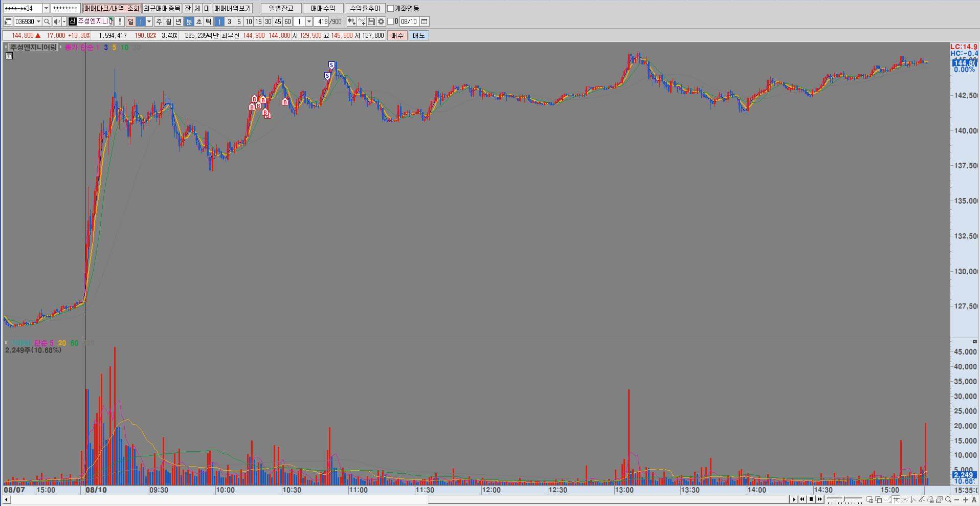
Task: Open the calendar date picker icon
Action: tap(425, 21)
